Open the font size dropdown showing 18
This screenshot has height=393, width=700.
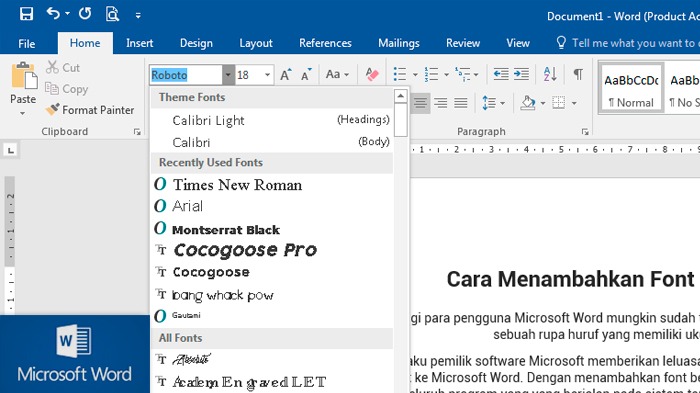267,75
